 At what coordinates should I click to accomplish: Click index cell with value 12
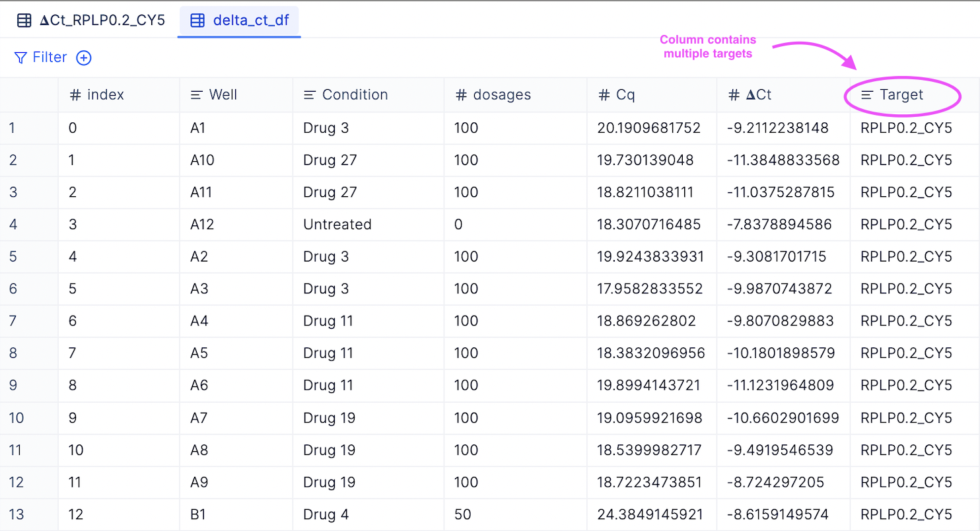(119, 514)
